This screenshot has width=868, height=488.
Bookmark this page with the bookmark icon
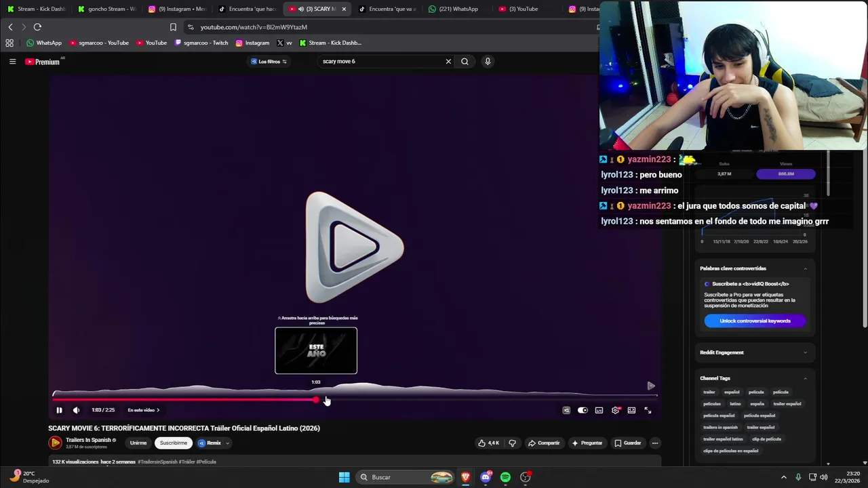tap(173, 27)
